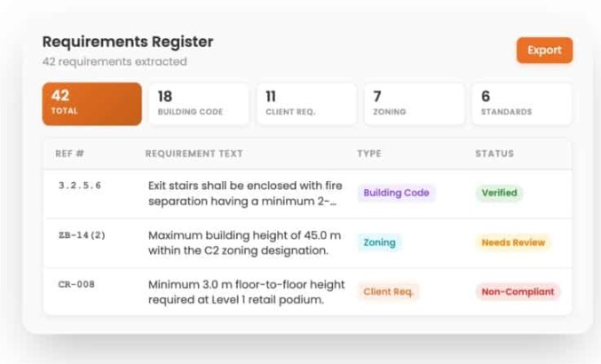Open the CR-008 reference

click(76, 284)
